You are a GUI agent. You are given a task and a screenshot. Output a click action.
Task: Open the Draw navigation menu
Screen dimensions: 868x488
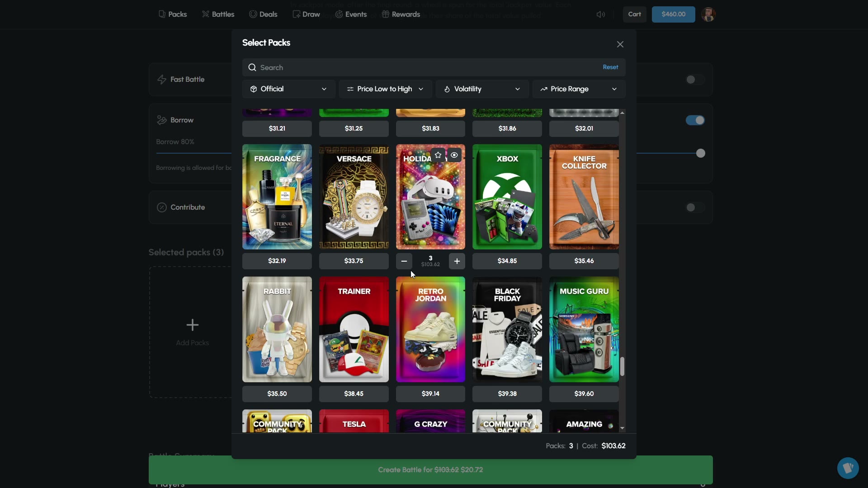coord(306,14)
